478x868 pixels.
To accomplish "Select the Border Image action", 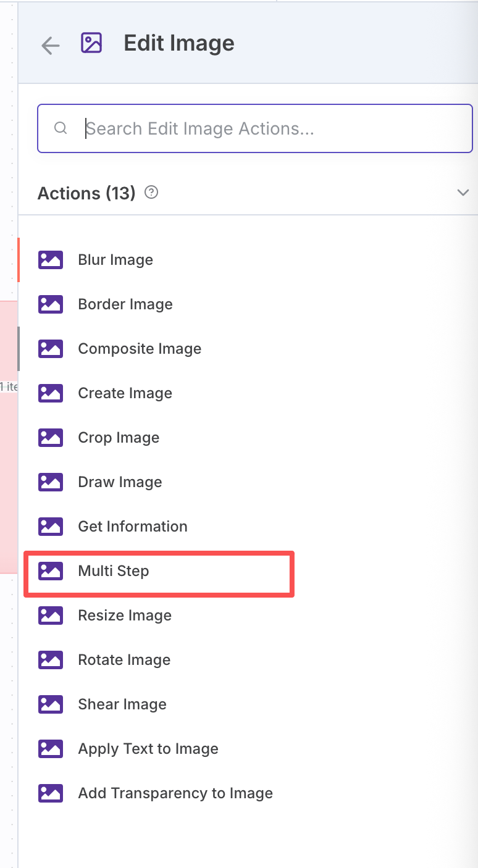I will (247, 304).
